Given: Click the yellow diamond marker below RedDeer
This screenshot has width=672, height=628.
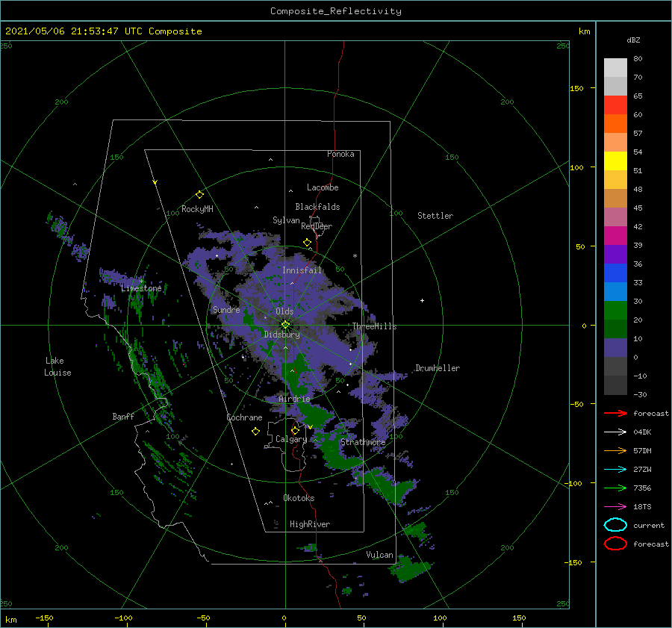Looking at the screenshot, I should tap(307, 243).
